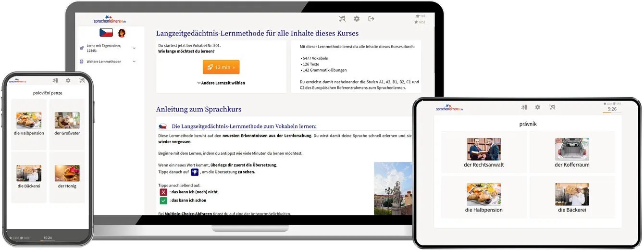Tap settings gear on phone header
This screenshot has height=250, width=644.
[x=68, y=81]
